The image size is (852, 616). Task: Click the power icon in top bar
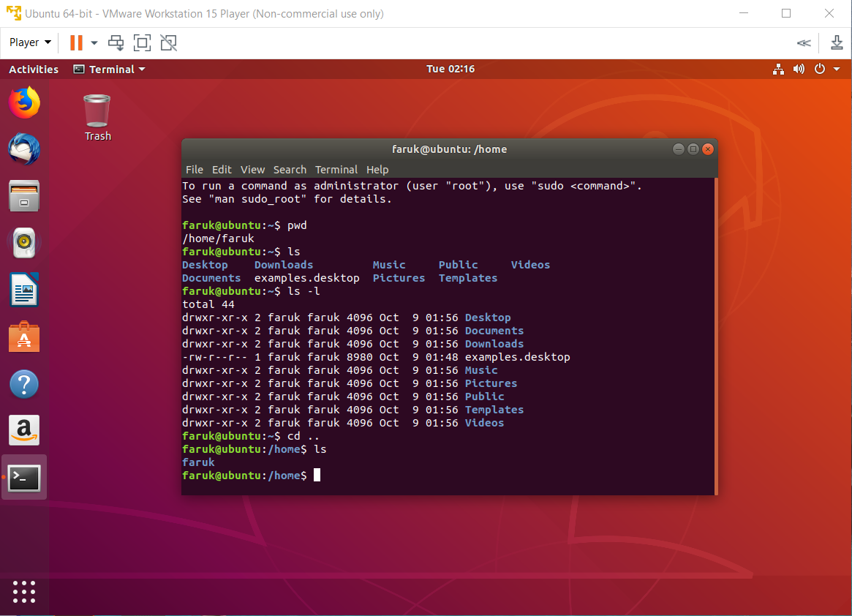[820, 69]
